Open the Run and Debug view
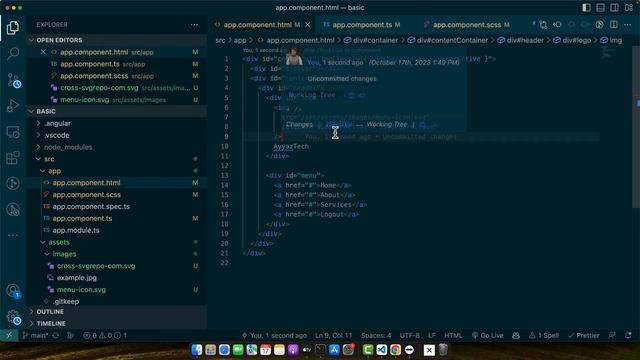 click(13, 106)
